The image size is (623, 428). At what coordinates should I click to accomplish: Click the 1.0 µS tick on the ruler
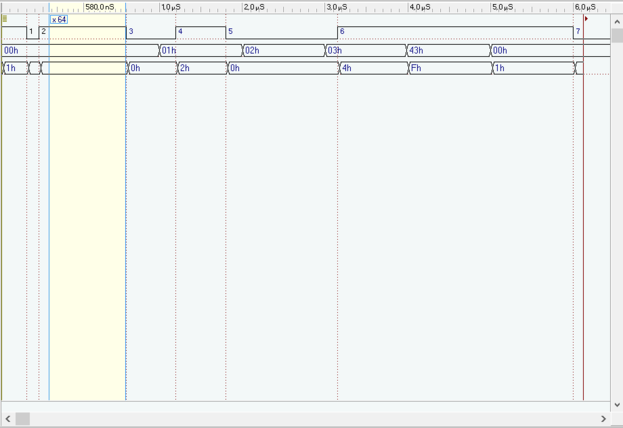coord(171,7)
